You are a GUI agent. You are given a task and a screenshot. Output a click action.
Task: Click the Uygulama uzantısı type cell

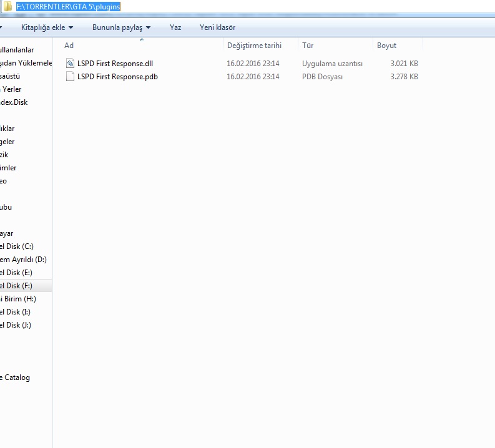(x=332, y=64)
